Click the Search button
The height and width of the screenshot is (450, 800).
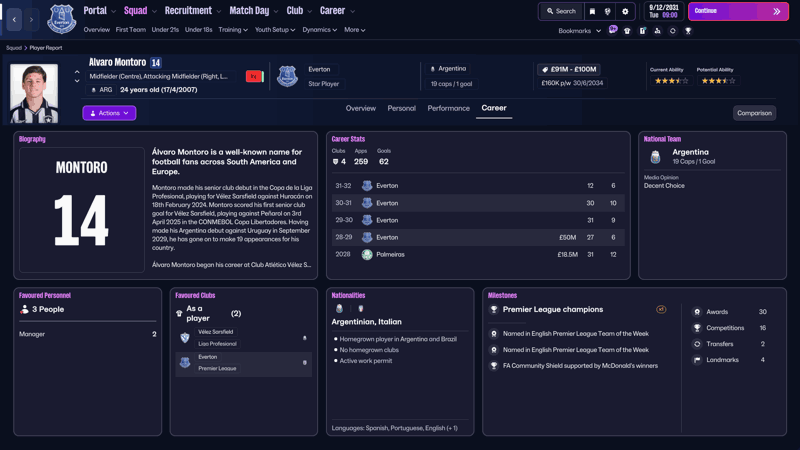(x=561, y=11)
